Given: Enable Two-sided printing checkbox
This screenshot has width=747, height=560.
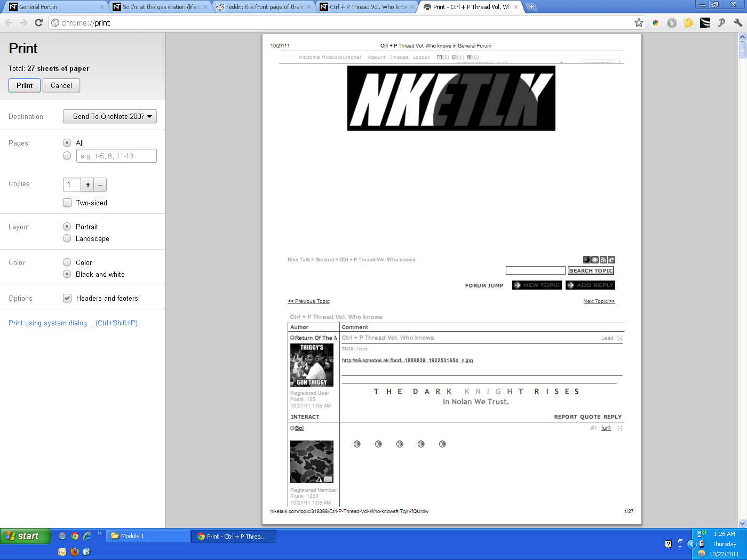Looking at the screenshot, I should (67, 203).
